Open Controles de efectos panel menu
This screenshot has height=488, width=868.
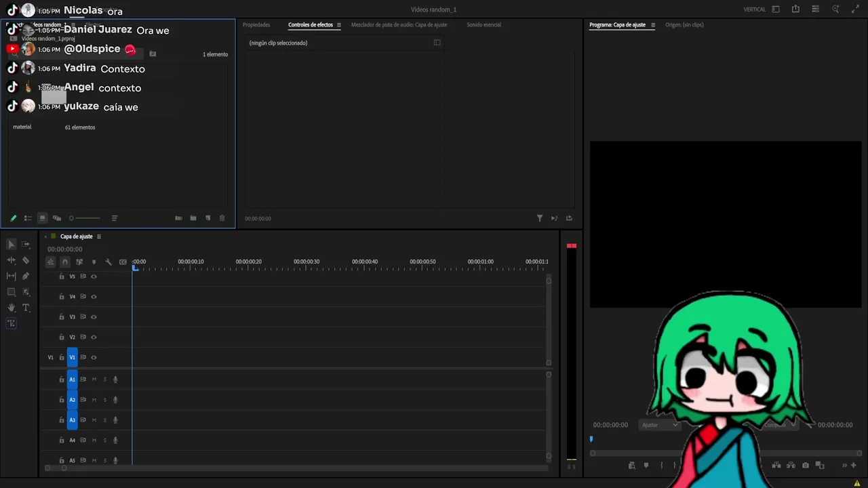point(339,25)
